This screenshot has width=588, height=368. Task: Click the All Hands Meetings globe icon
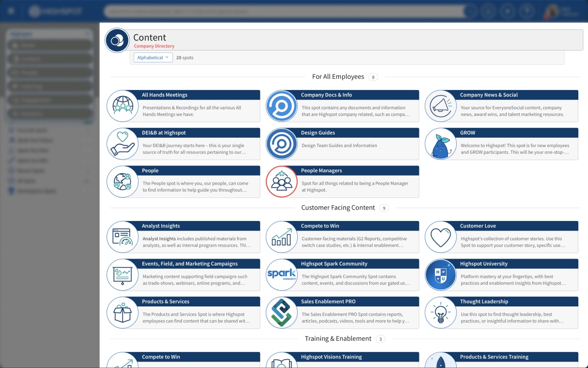123,106
